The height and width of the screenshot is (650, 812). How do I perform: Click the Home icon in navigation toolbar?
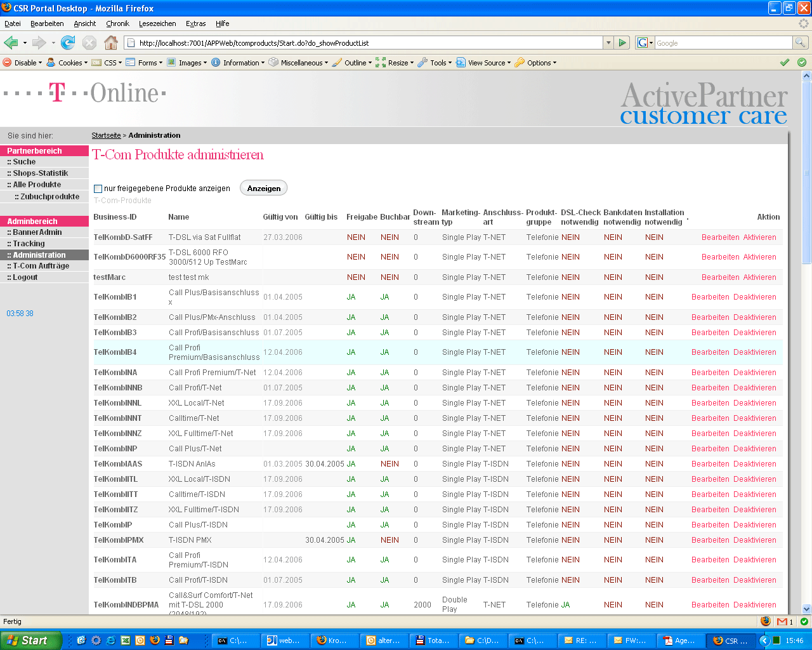click(x=111, y=43)
